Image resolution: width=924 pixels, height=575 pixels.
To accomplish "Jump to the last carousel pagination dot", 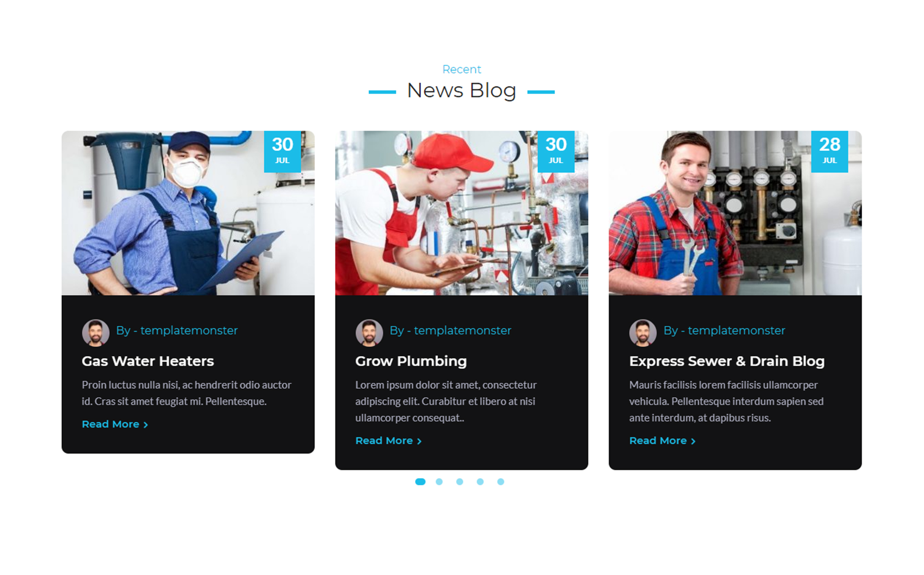I will [x=500, y=482].
